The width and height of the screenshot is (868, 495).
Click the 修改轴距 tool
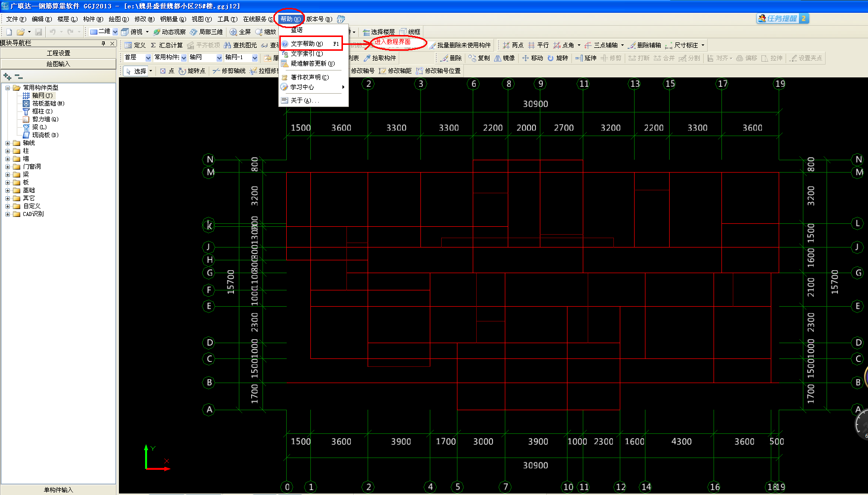point(395,71)
